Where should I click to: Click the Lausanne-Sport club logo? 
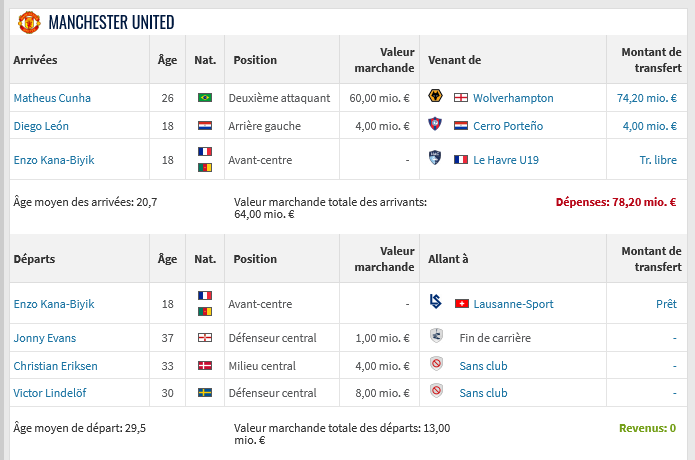tap(435, 302)
